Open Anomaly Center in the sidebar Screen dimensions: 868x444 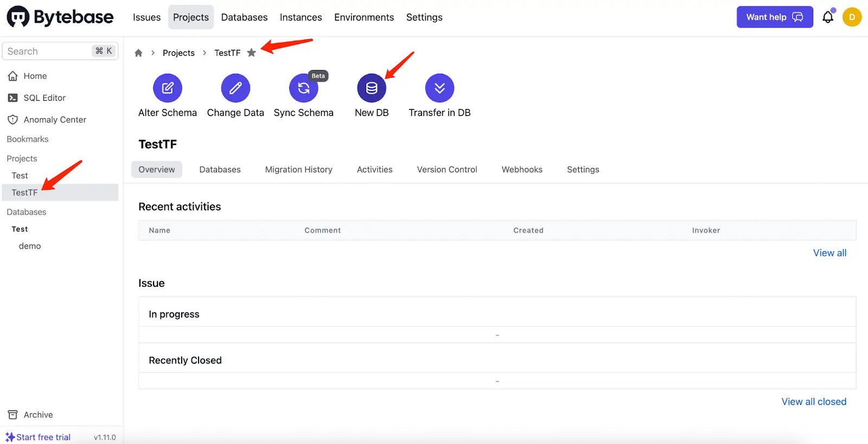pos(55,119)
